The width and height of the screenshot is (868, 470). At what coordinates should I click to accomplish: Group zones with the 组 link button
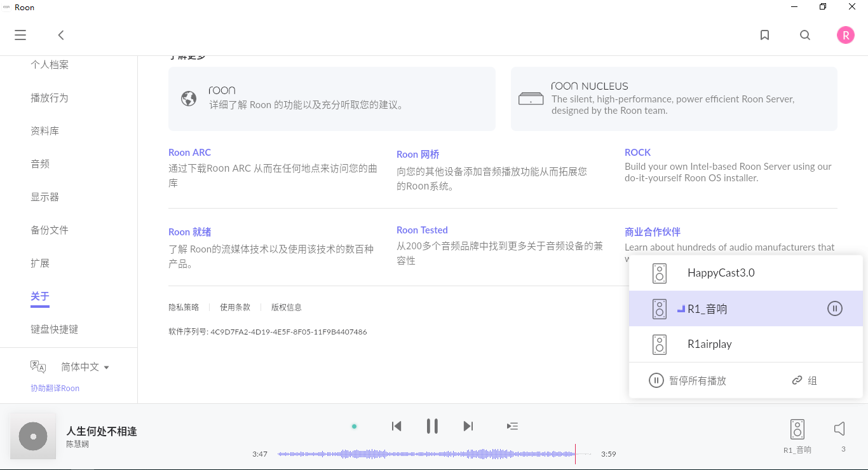pyautogui.click(x=804, y=380)
